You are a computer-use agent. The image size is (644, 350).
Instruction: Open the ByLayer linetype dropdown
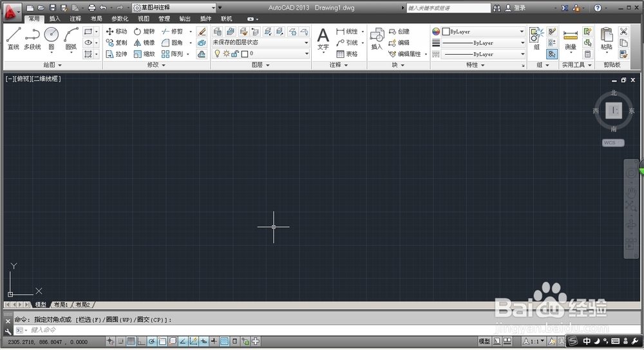[483, 54]
